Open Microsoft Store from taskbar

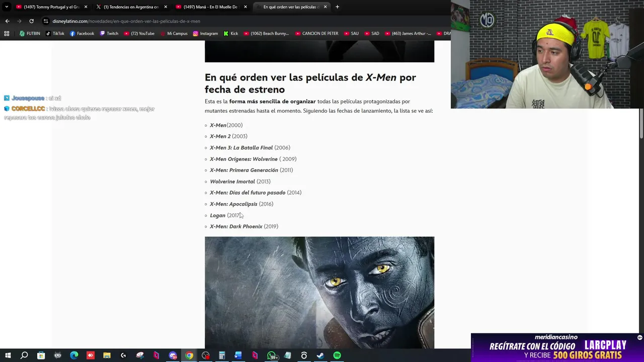(41, 355)
